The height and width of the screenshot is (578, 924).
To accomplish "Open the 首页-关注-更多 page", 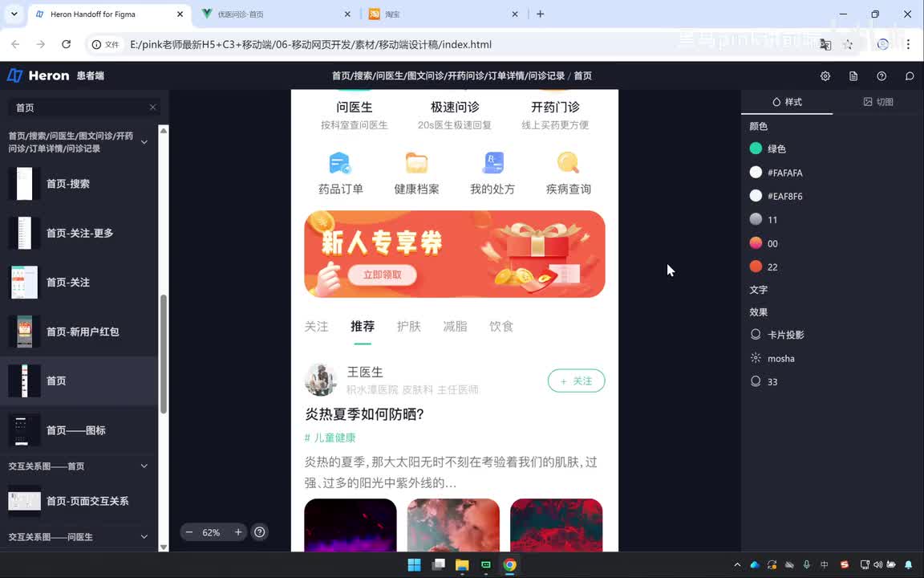I will 79,233.
